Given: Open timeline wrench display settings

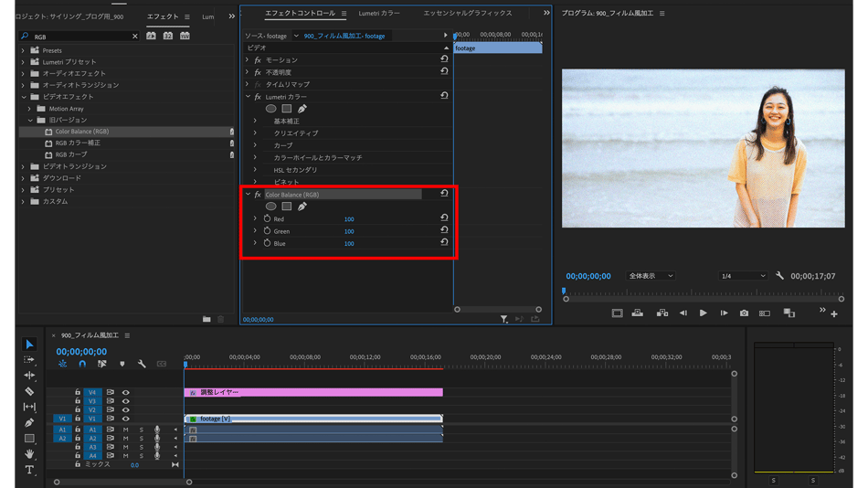Looking at the screenshot, I should tap(142, 365).
